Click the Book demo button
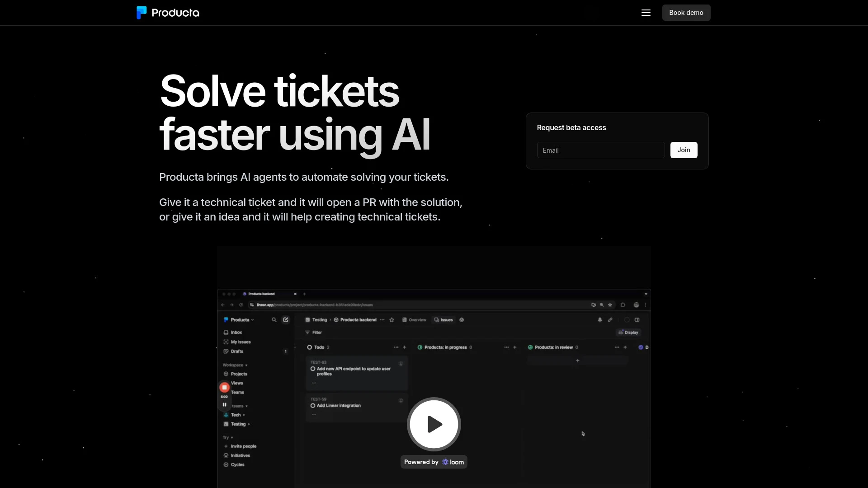 click(x=686, y=13)
